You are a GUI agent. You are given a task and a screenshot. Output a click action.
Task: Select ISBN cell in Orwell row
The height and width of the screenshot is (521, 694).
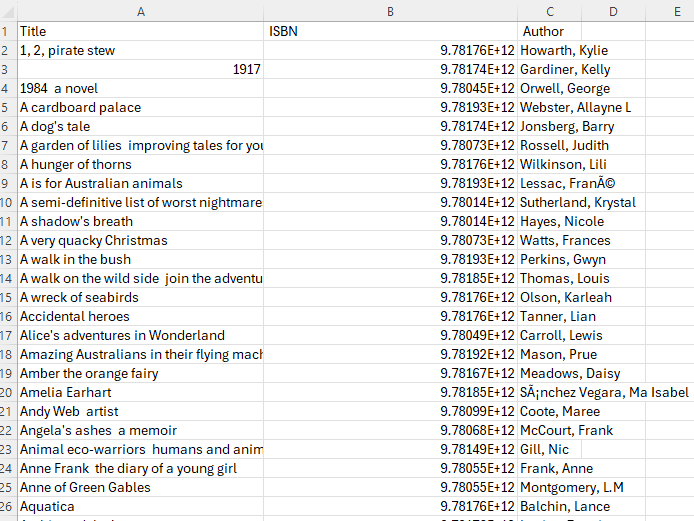click(x=390, y=89)
